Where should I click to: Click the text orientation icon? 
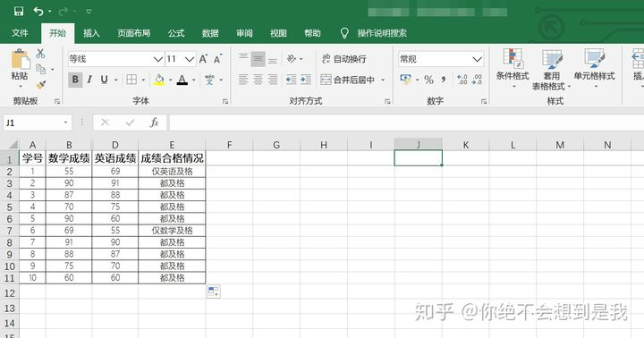click(x=292, y=59)
